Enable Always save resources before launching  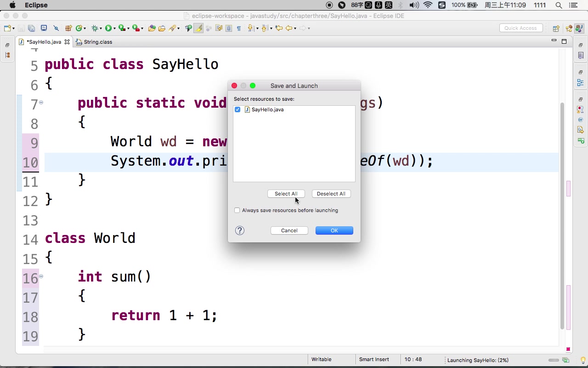237,210
